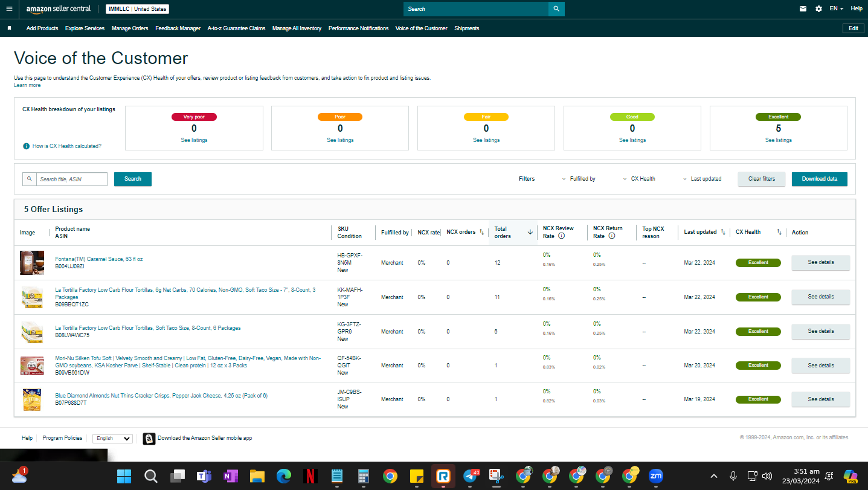Open the Blue Diamond Almonds Nut Thins link

pyautogui.click(x=161, y=396)
